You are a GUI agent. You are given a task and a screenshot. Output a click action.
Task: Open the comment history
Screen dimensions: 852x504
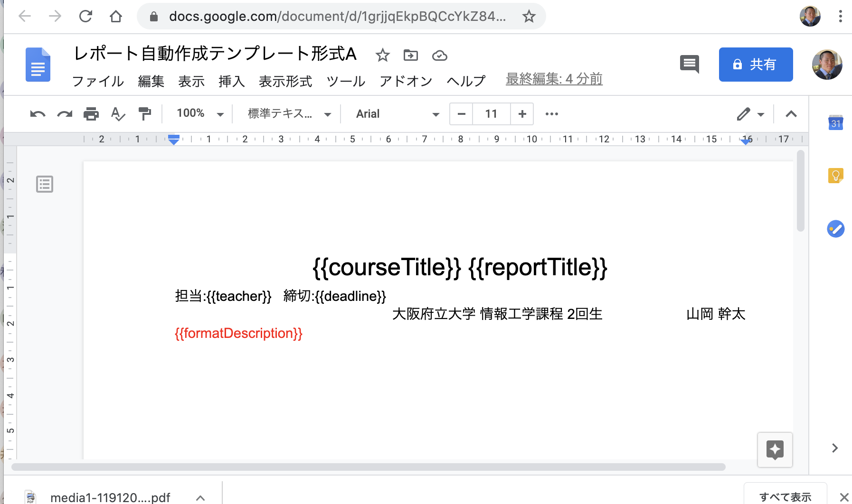coord(690,65)
